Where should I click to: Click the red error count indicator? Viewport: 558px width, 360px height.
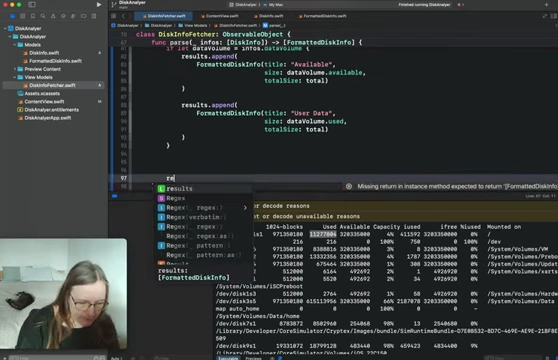pyautogui.click(x=460, y=5)
